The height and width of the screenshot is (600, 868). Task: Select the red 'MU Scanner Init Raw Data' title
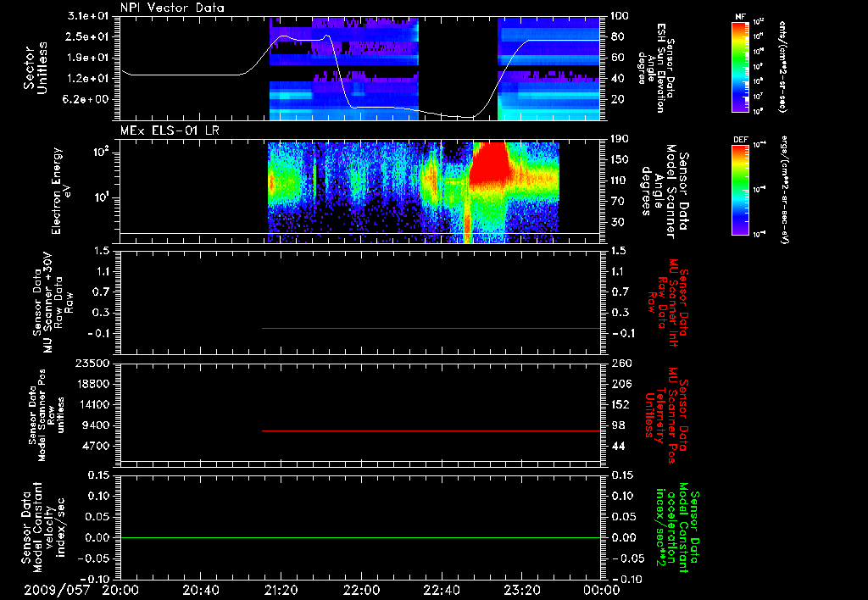click(x=666, y=303)
